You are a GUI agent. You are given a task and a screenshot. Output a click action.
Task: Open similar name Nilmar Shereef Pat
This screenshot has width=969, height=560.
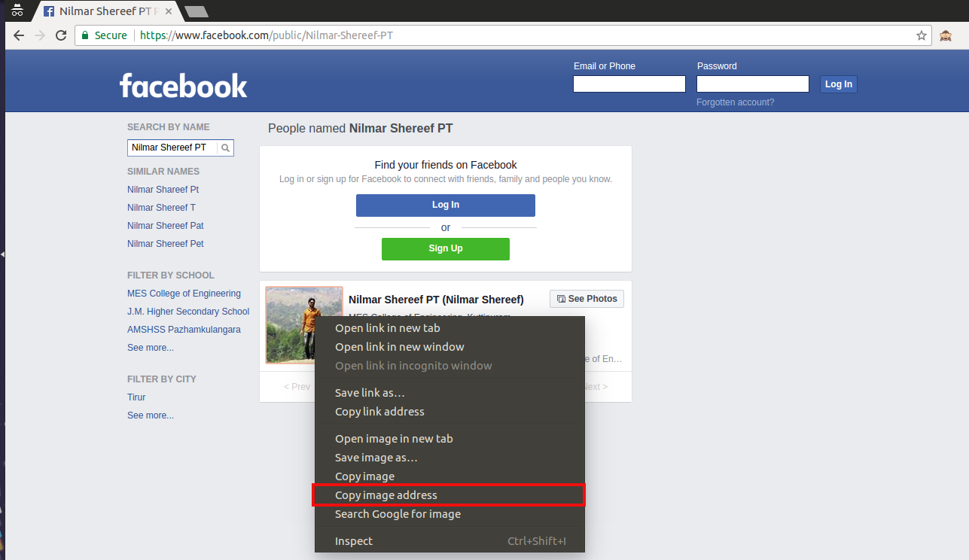point(165,226)
